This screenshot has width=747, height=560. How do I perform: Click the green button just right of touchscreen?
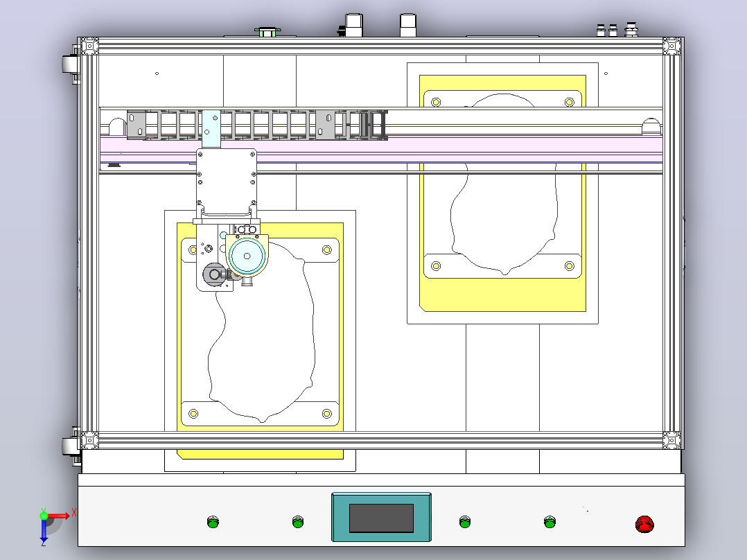coord(465,522)
